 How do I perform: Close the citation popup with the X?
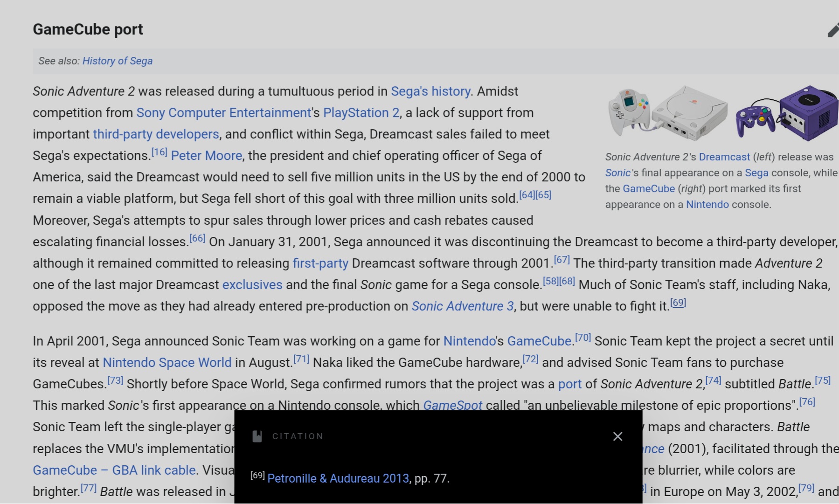pos(617,436)
